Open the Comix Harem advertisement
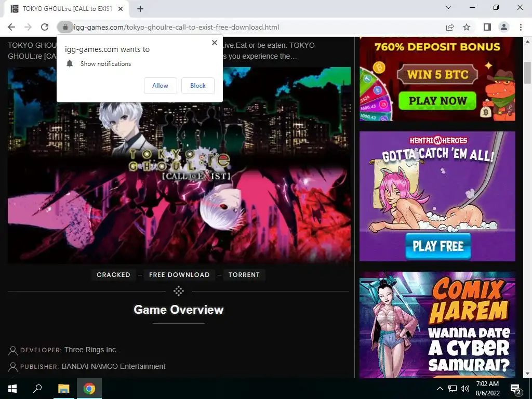This screenshot has width=532, height=399. coord(437,325)
